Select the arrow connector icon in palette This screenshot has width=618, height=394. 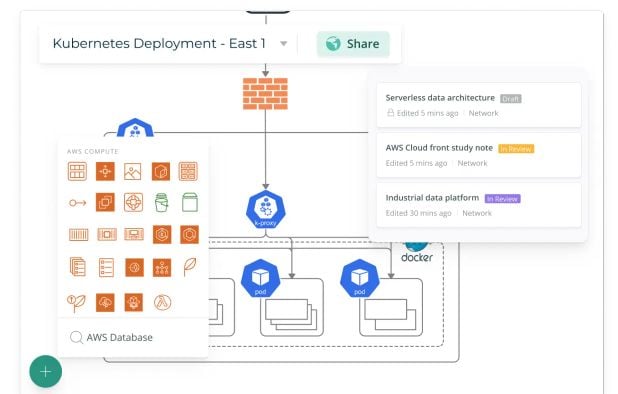pyautogui.click(x=77, y=203)
